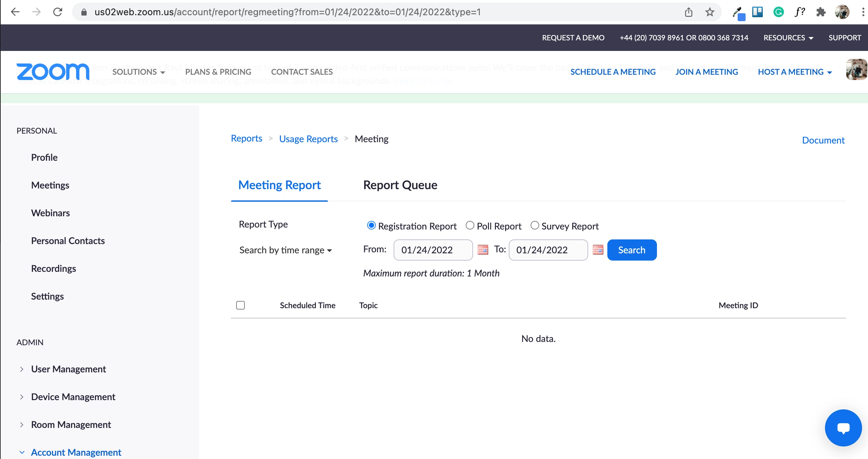Click the From date input field
This screenshot has height=459, width=868.
tap(433, 250)
